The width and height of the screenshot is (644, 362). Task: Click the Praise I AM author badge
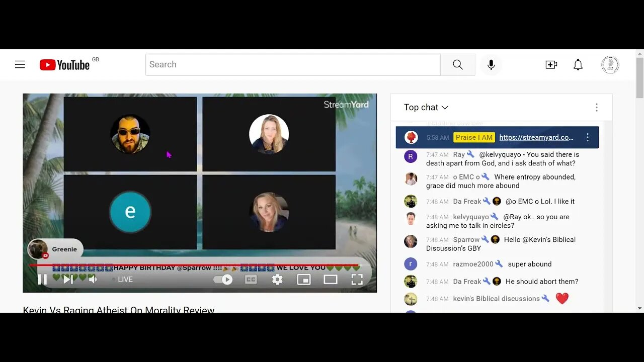pos(474,137)
